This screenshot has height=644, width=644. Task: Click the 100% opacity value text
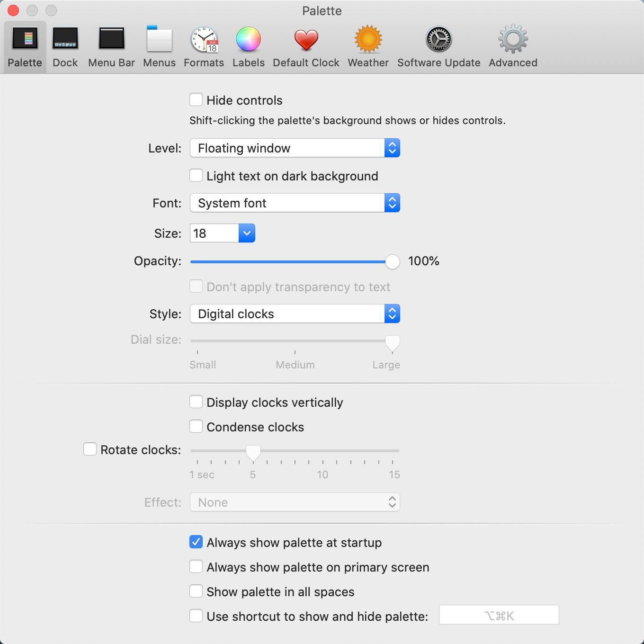coord(424,261)
